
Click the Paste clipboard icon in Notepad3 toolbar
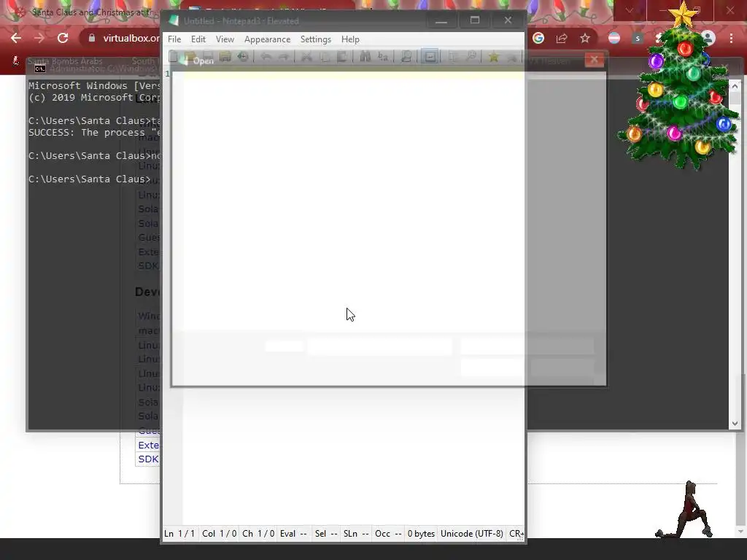pos(342,57)
